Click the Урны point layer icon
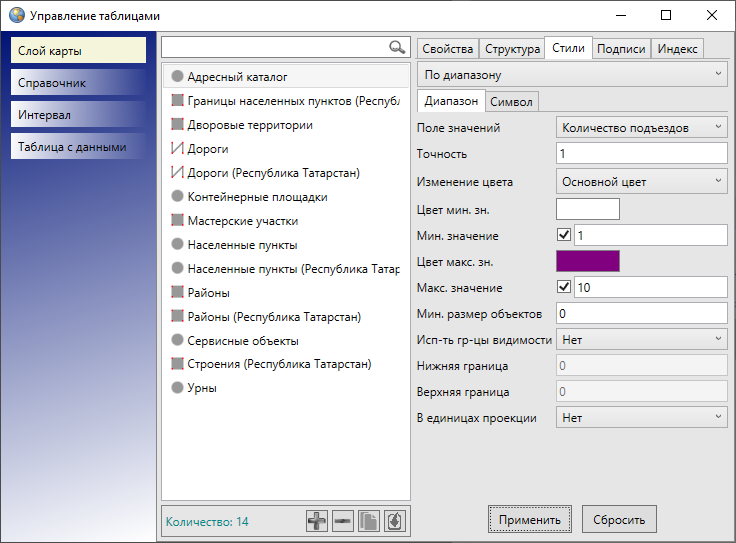This screenshot has width=736, height=543. point(177,388)
